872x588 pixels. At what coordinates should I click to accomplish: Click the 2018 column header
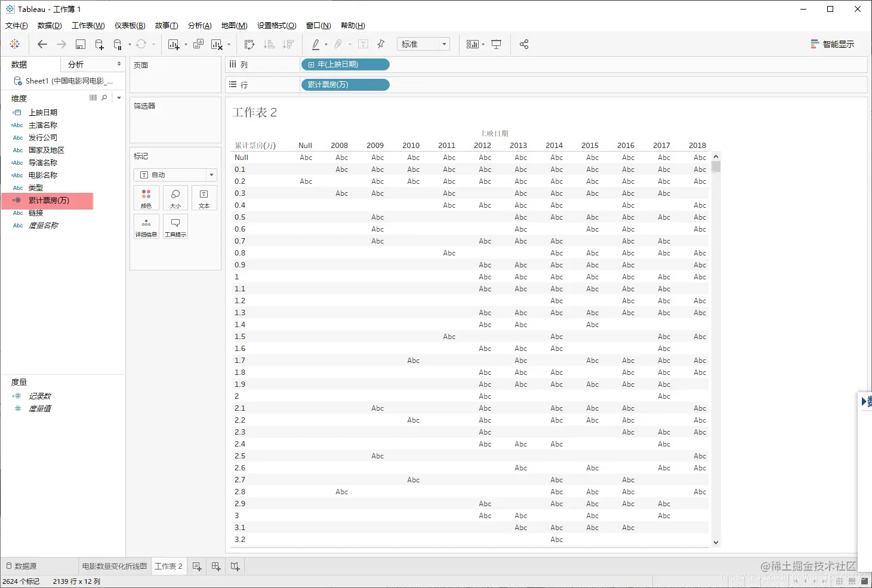[697, 145]
